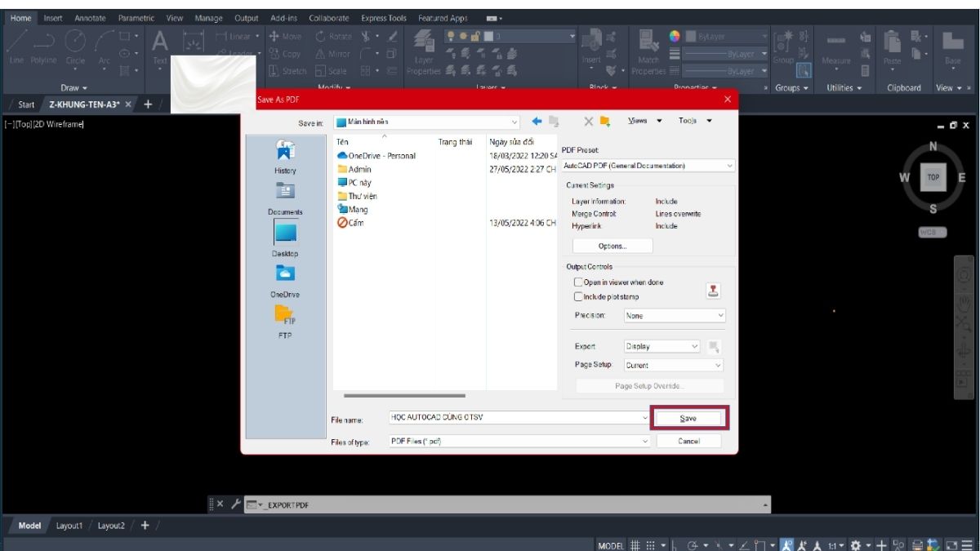Toggle ortho mode in status bar

tap(674, 544)
